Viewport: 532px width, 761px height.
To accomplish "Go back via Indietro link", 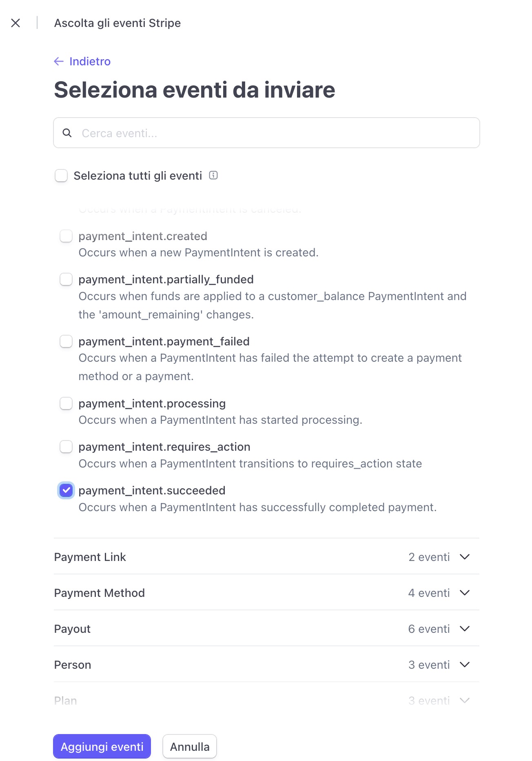I will click(x=90, y=61).
